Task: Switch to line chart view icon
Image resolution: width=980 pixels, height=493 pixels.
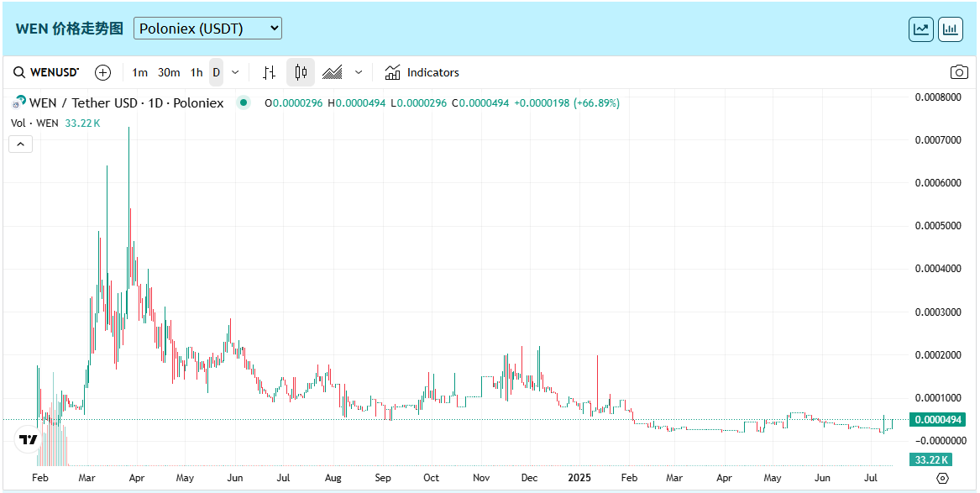Action: point(920,29)
